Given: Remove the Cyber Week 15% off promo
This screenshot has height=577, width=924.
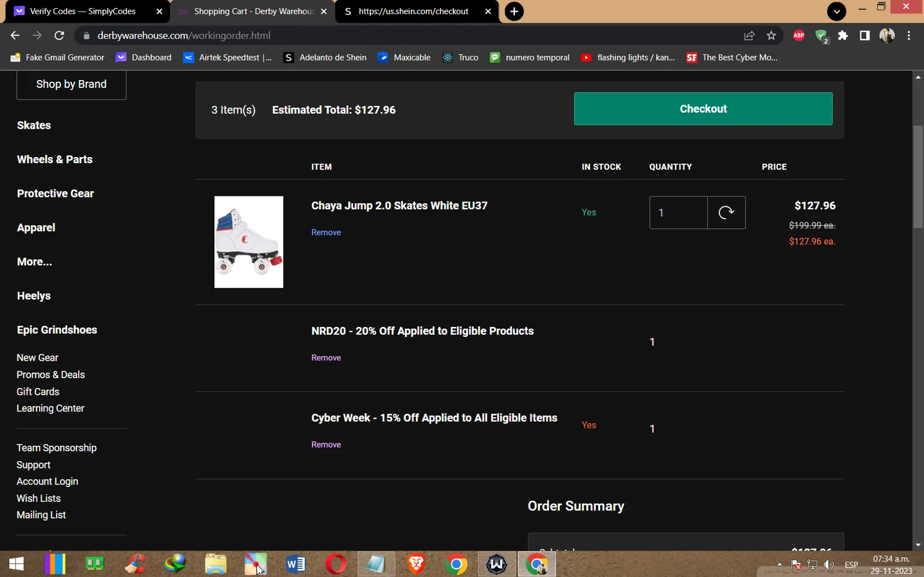Looking at the screenshot, I should [326, 445].
